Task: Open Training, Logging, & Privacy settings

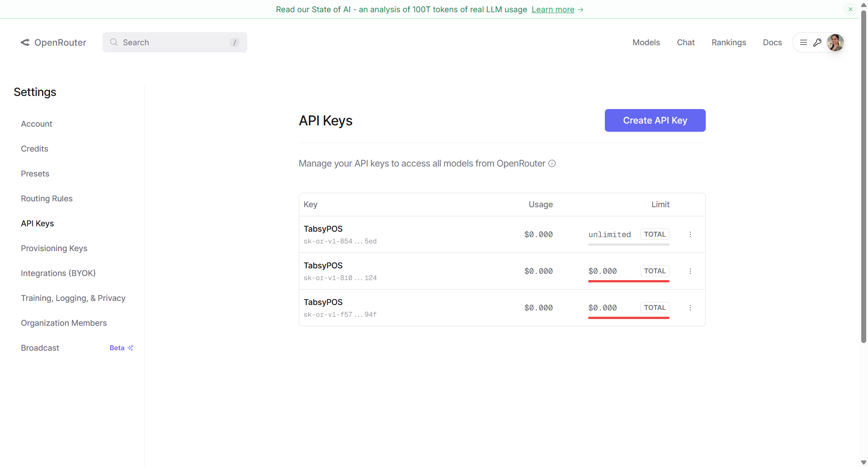Action: (x=73, y=298)
